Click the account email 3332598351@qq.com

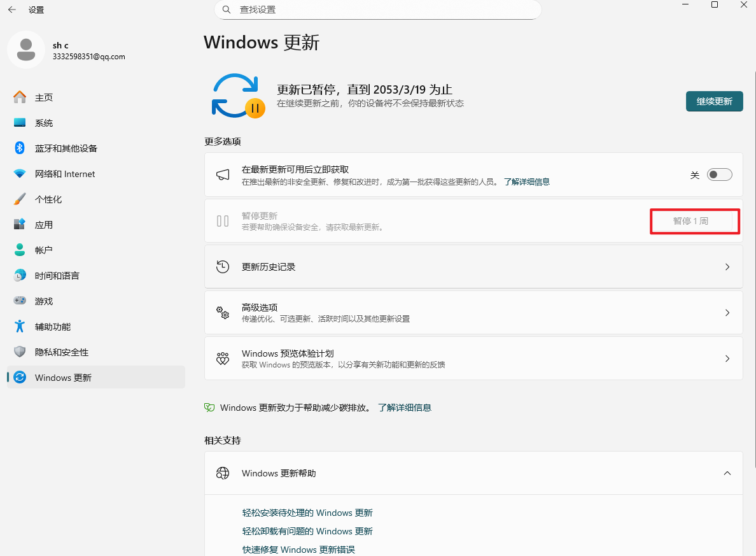(88, 57)
